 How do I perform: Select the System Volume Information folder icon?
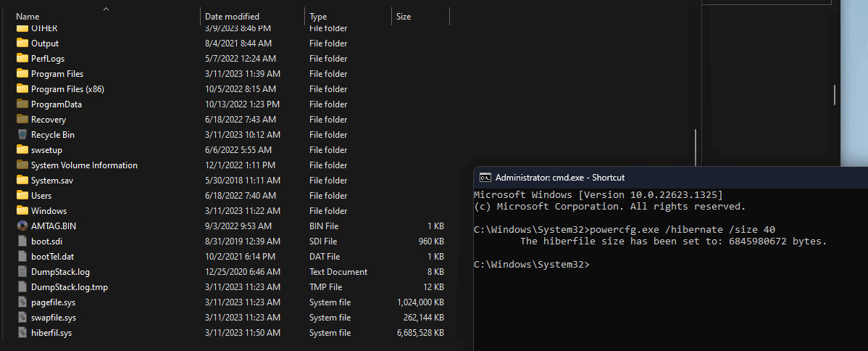click(x=22, y=165)
